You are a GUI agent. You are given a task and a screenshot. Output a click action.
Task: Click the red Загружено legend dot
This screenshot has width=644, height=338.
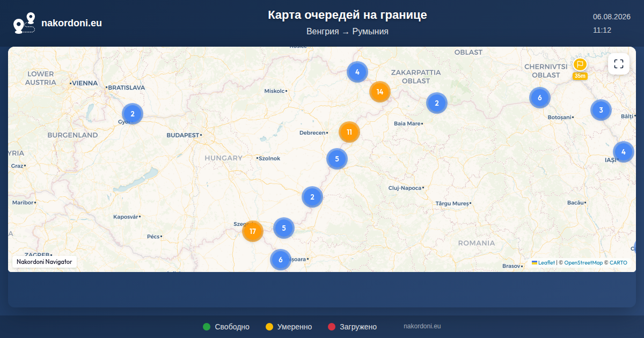332,327
